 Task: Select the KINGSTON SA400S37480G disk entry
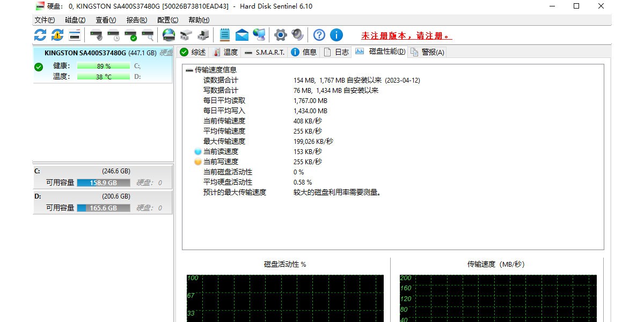103,64
